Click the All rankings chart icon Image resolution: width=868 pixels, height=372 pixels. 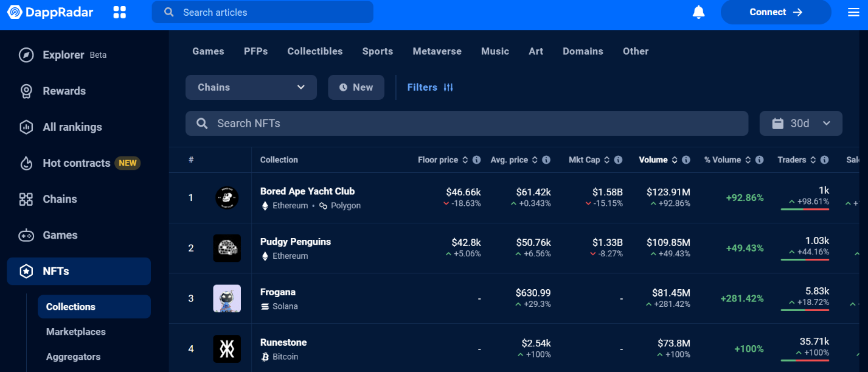[26, 127]
